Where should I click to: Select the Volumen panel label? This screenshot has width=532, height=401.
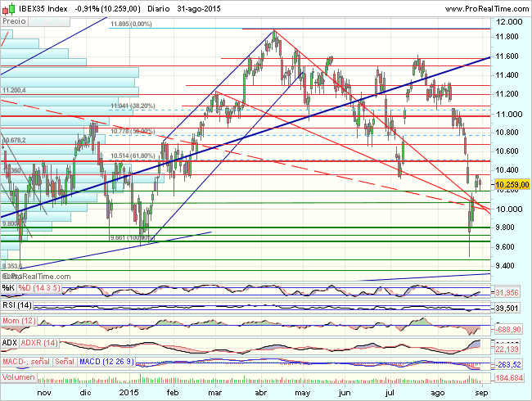pyautogui.click(x=19, y=377)
